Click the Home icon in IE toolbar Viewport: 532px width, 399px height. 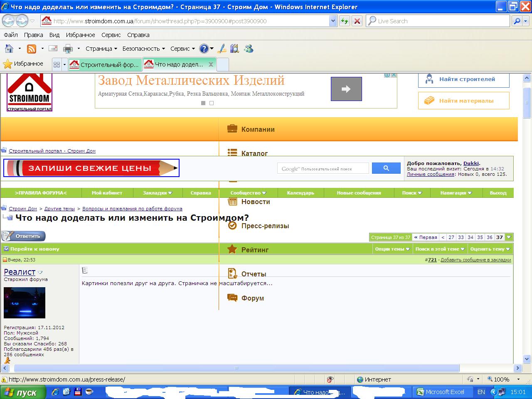tap(9, 49)
